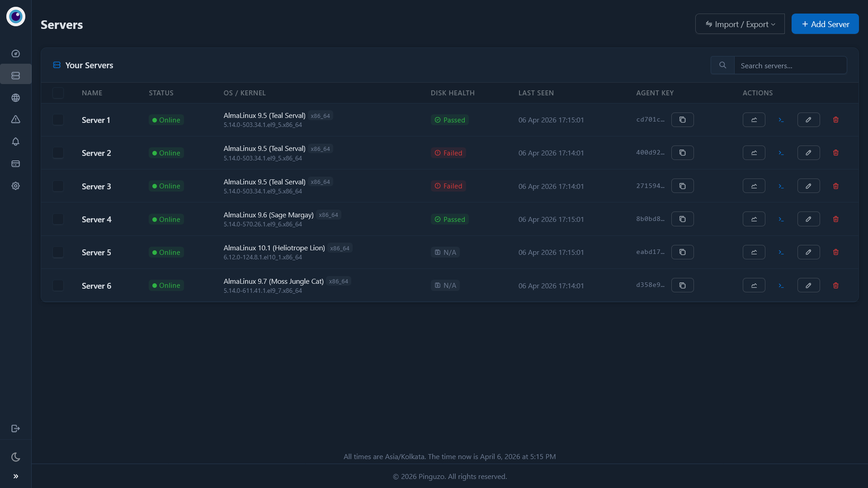This screenshot has width=868, height=488.
Task: Open the alerts triangle icon in sidebar
Action: [x=16, y=119]
